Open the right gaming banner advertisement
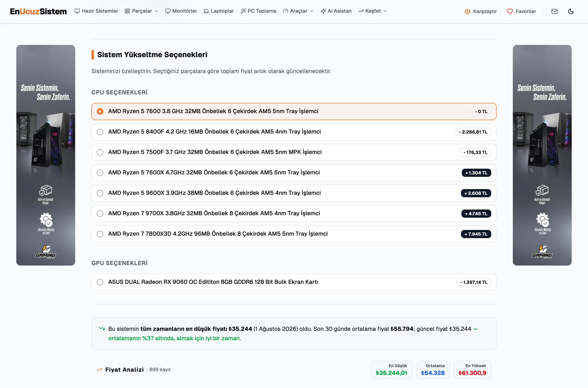Image resolution: width=588 pixels, height=388 pixels. (x=542, y=155)
